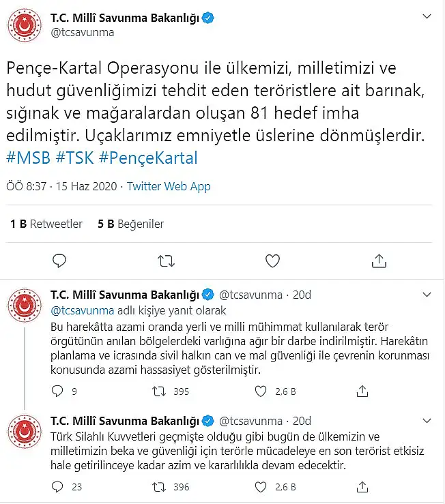
Task: Open the main tweet's options chevron
Action: [x=427, y=16]
